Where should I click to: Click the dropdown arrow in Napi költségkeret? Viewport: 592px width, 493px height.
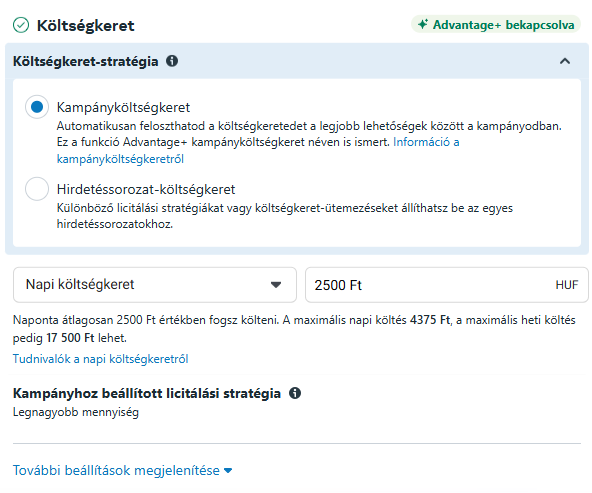click(x=276, y=285)
